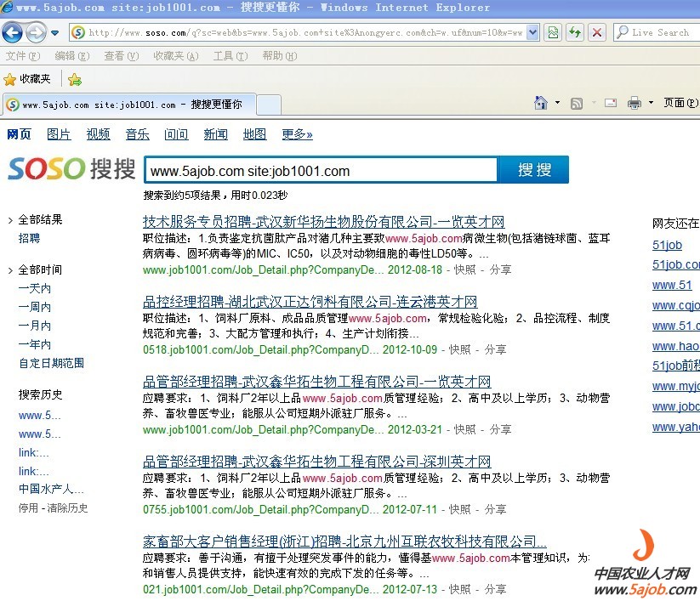Click the SOSO search query input field

coord(321,171)
